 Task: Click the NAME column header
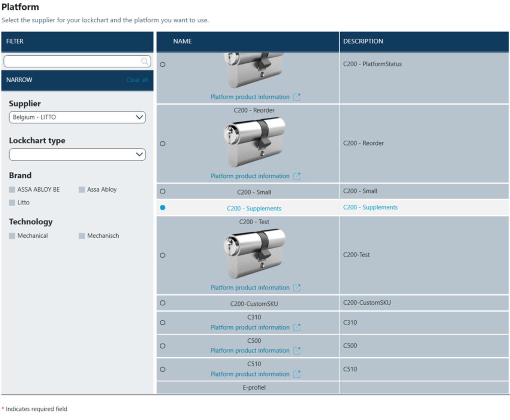[182, 41]
